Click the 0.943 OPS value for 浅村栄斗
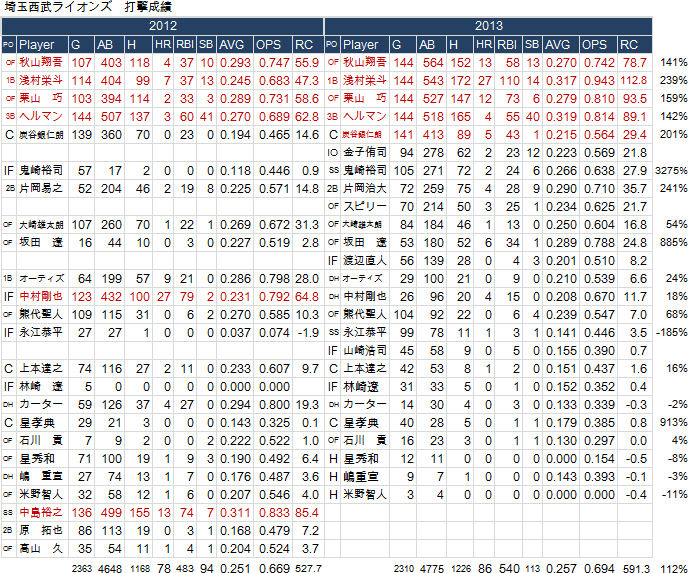The image size is (688, 573). click(x=599, y=80)
